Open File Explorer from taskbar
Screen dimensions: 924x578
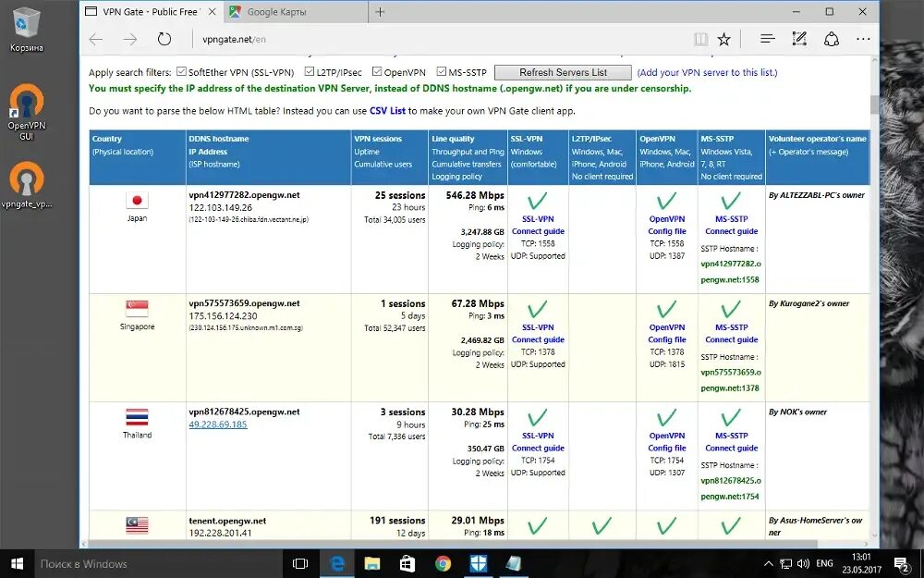click(x=371, y=564)
